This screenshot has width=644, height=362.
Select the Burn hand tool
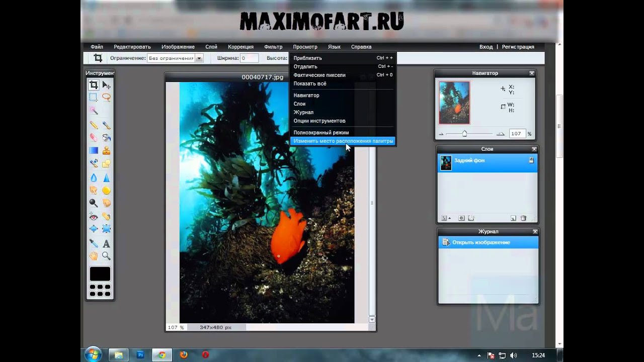(x=106, y=203)
